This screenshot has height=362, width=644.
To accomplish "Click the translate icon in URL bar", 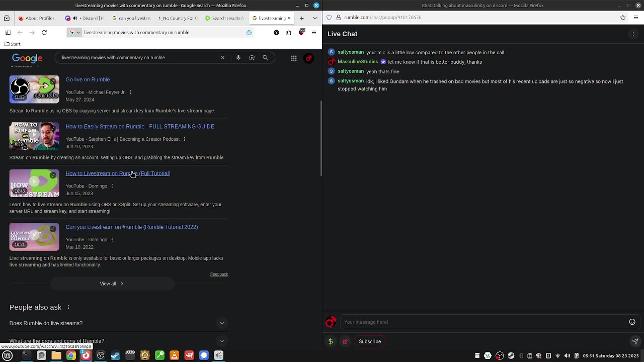I will [249, 33].
